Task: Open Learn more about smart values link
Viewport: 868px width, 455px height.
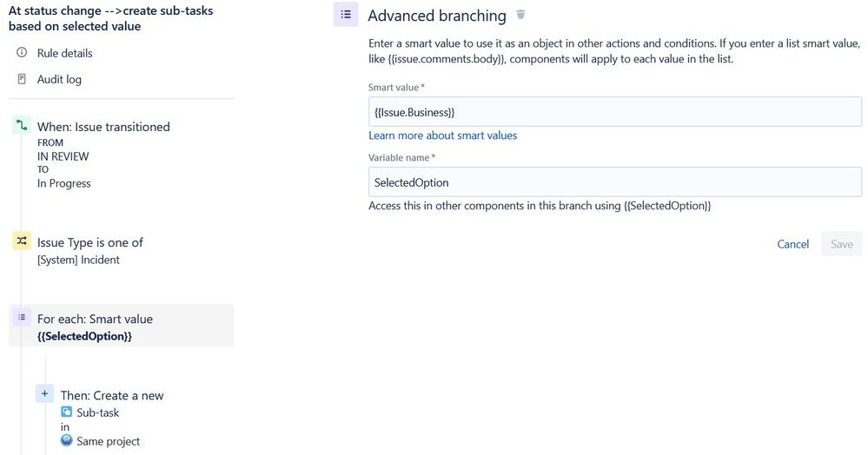Action: [x=443, y=135]
